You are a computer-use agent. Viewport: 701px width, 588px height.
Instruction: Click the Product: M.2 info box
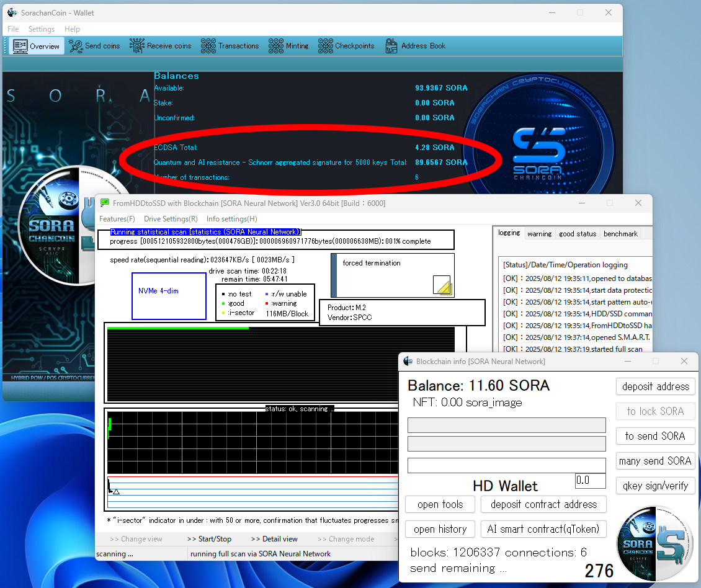pyautogui.click(x=403, y=313)
